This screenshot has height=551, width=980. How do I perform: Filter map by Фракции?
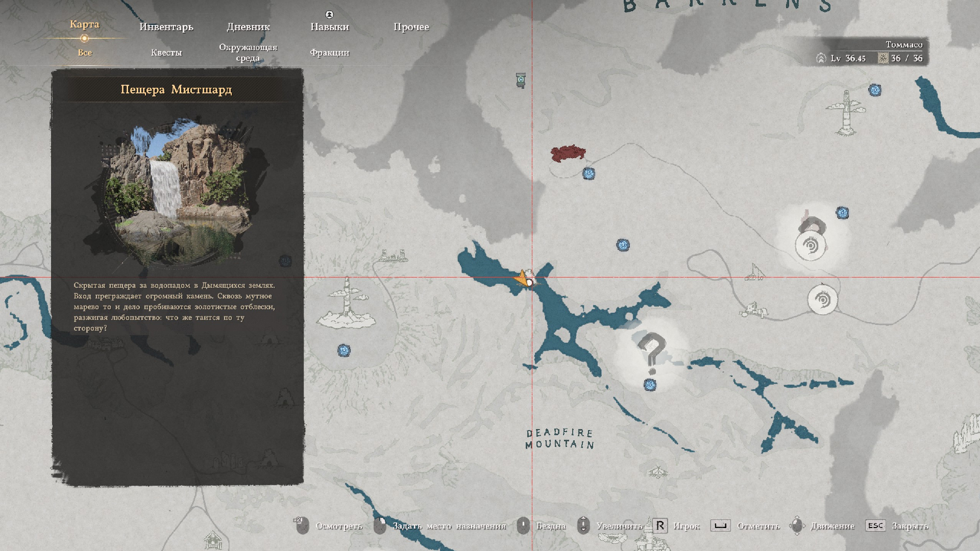coord(330,53)
